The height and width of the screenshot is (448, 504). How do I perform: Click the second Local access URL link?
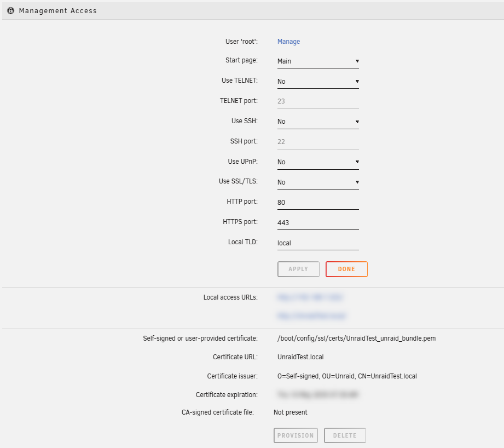click(x=310, y=315)
